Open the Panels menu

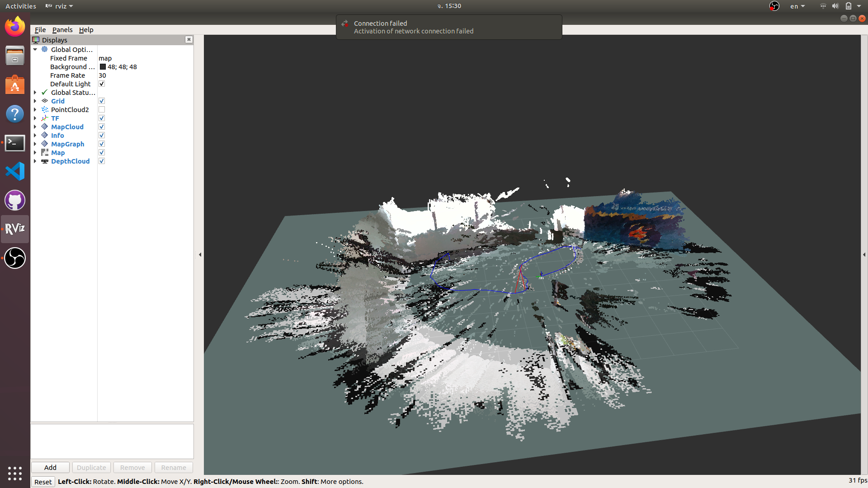click(x=62, y=30)
